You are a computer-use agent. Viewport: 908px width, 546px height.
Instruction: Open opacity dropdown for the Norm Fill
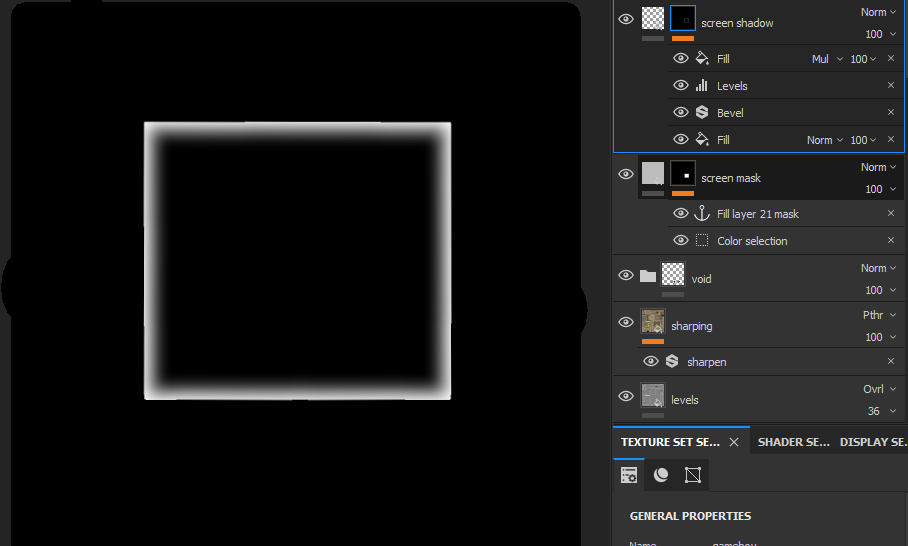tap(863, 140)
